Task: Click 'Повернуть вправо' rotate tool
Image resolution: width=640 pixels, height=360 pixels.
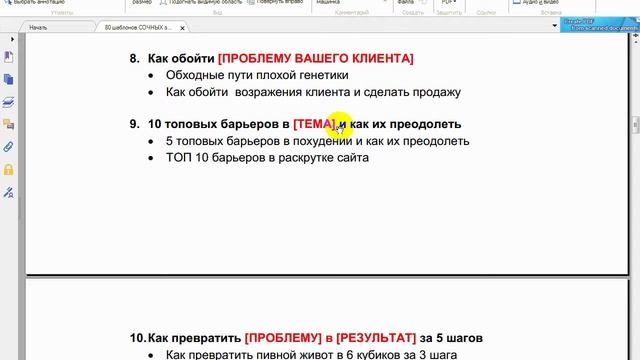Action: point(276,2)
